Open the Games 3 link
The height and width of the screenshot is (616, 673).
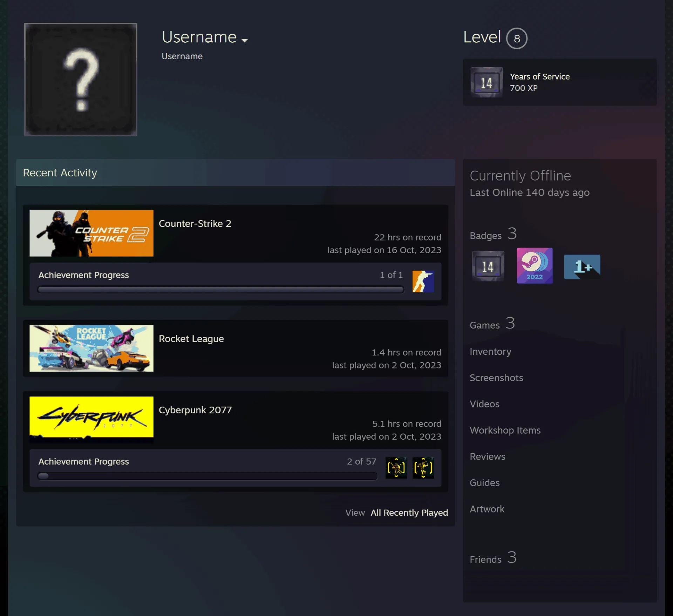click(492, 324)
